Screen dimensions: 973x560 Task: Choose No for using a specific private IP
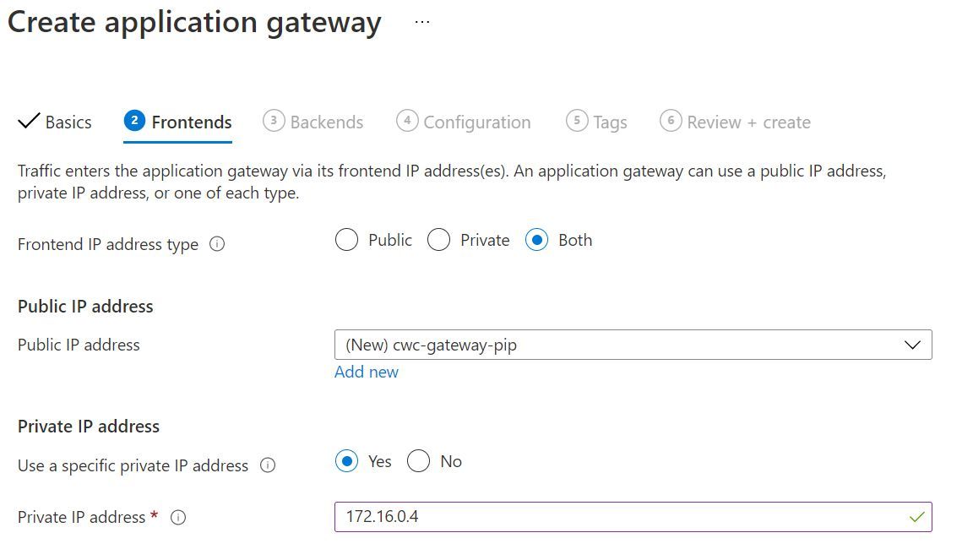(x=418, y=461)
